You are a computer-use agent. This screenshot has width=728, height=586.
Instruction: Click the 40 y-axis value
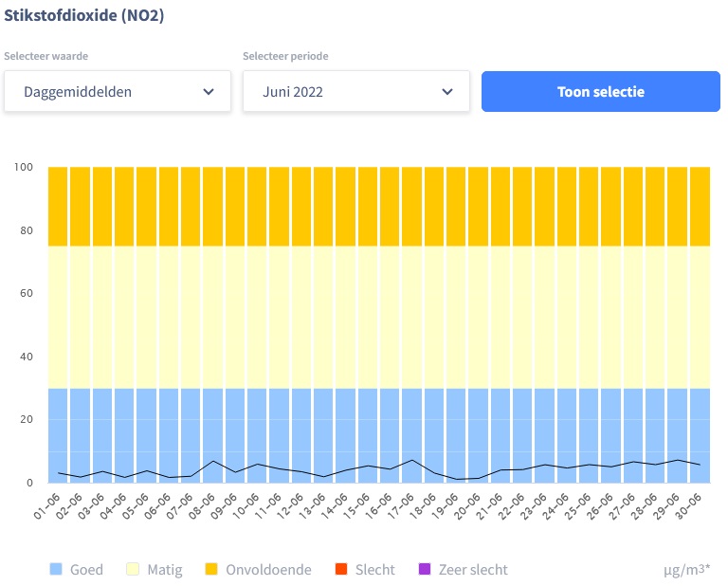pos(27,357)
